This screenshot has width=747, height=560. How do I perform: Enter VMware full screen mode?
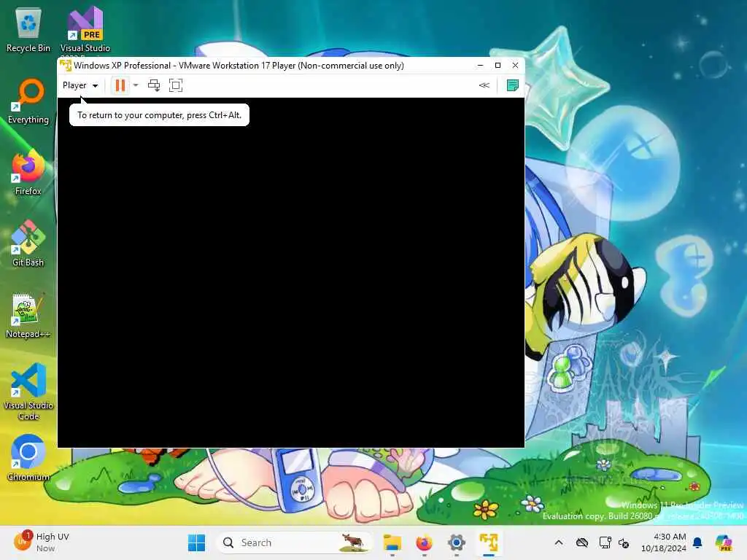[176, 85]
